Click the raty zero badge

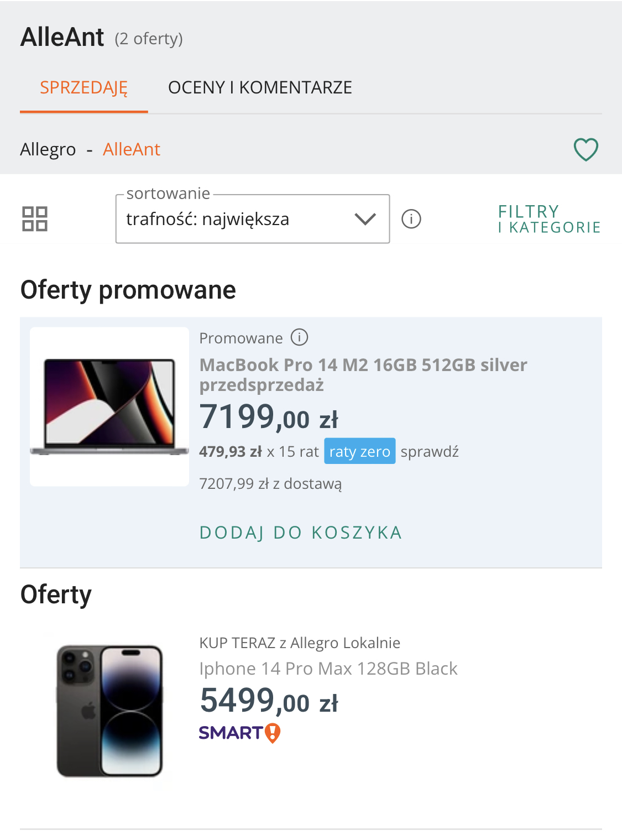click(359, 451)
